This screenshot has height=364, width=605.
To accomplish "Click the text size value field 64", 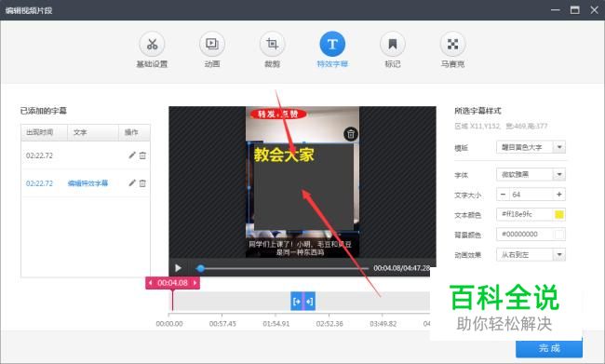I will pos(531,195).
